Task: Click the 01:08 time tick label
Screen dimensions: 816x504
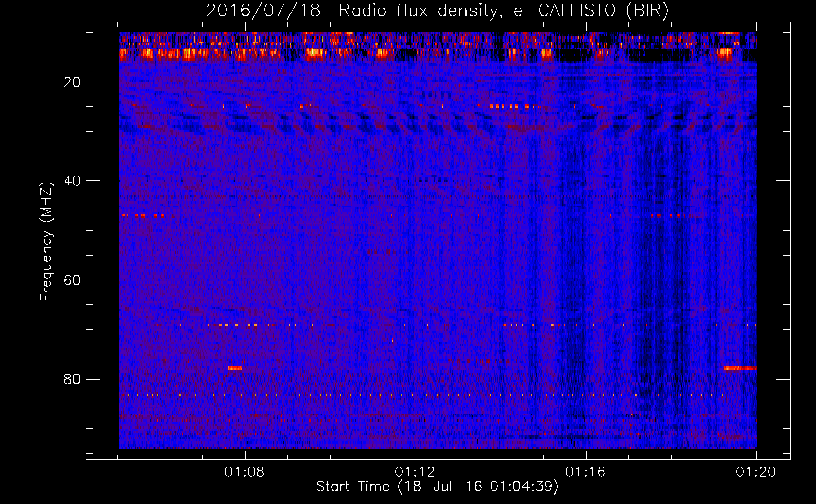Action: [x=245, y=472]
